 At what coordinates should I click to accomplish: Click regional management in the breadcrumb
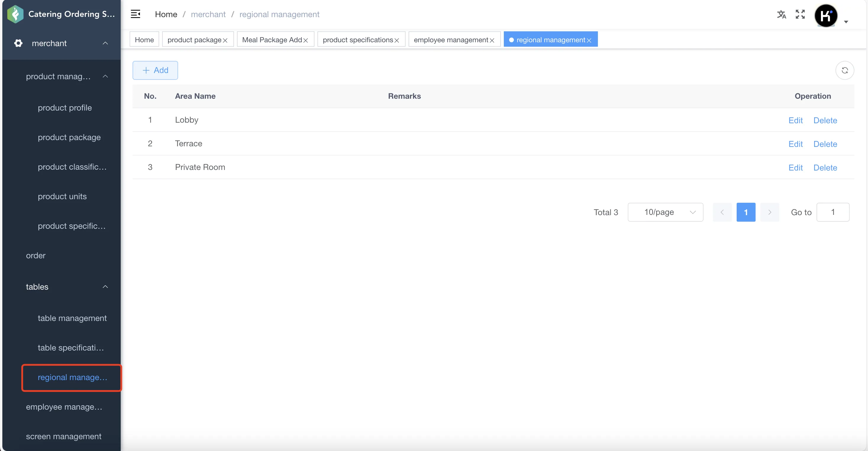pyautogui.click(x=279, y=14)
